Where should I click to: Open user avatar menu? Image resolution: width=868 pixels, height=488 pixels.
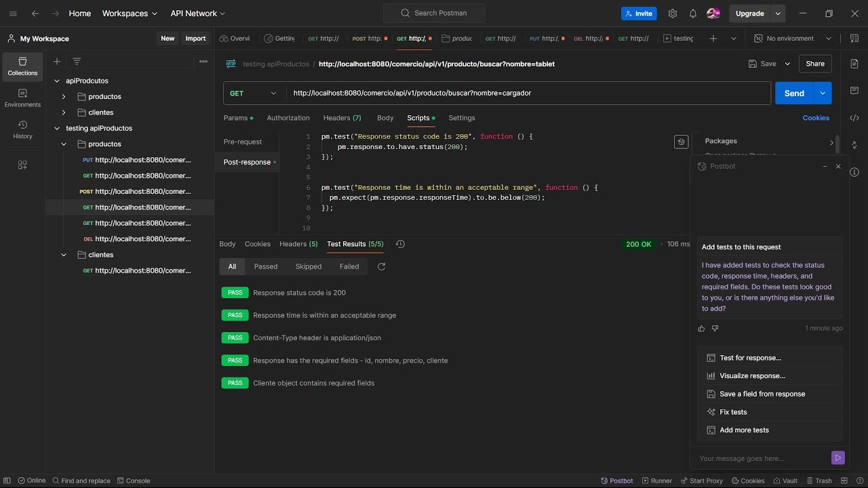tap(713, 14)
